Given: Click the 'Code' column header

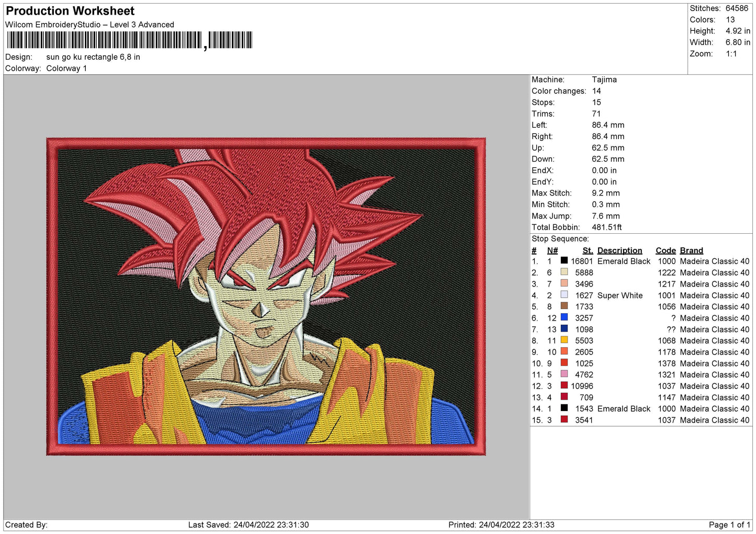Looking at the screenshot, I should [666, 251].
